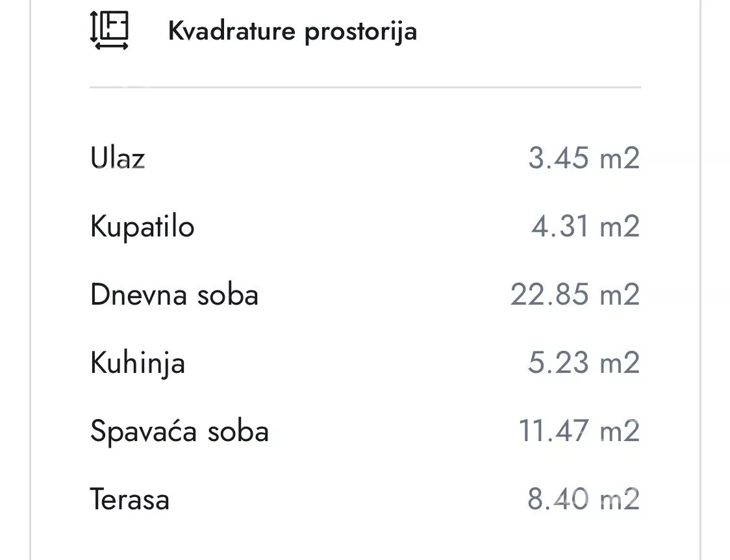Viewport: 730px width, 560px height.
Task: Click the 8.40 m2 value for Terasa
Action: point(583,500)
